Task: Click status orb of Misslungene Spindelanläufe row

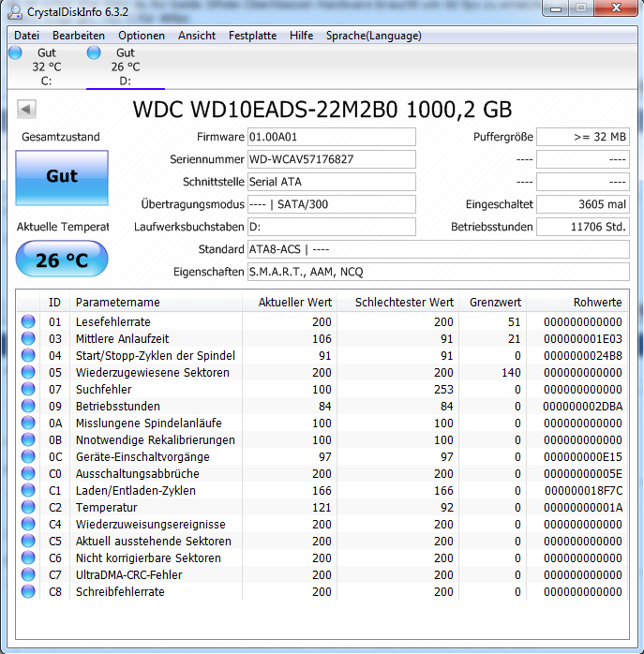Action: (28, 423)
